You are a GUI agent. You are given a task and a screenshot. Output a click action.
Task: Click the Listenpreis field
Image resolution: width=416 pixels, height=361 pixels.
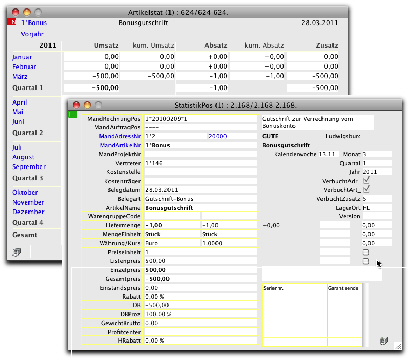pyautogui.click(x=200, y=261)
